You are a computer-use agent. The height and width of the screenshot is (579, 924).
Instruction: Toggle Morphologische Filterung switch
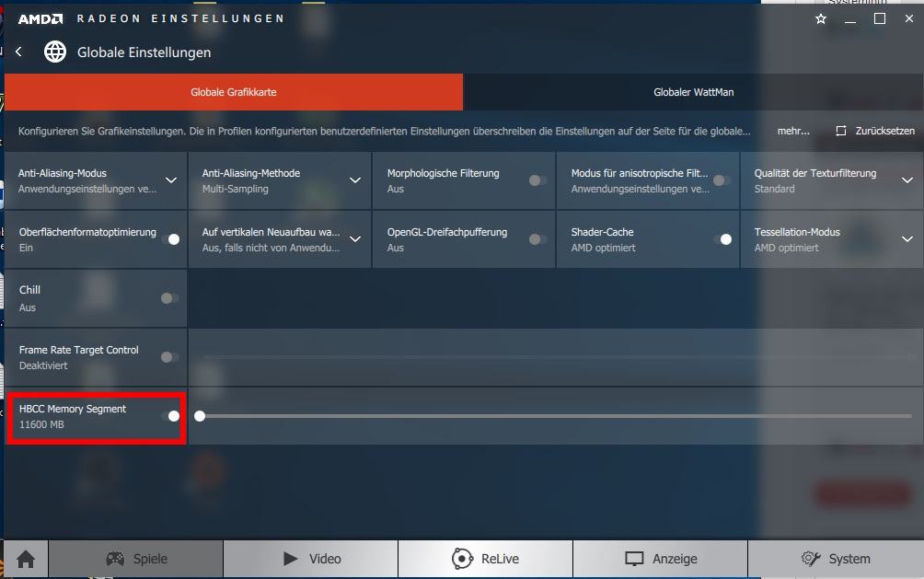click(x=537, y=180)
